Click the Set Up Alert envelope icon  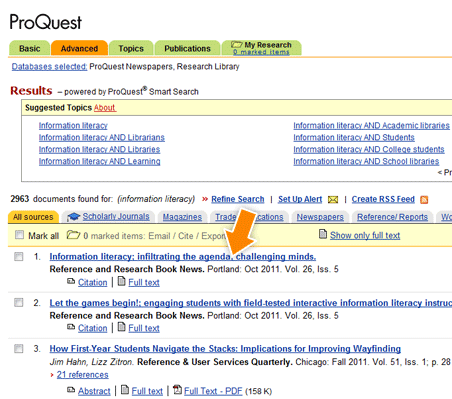333,199
